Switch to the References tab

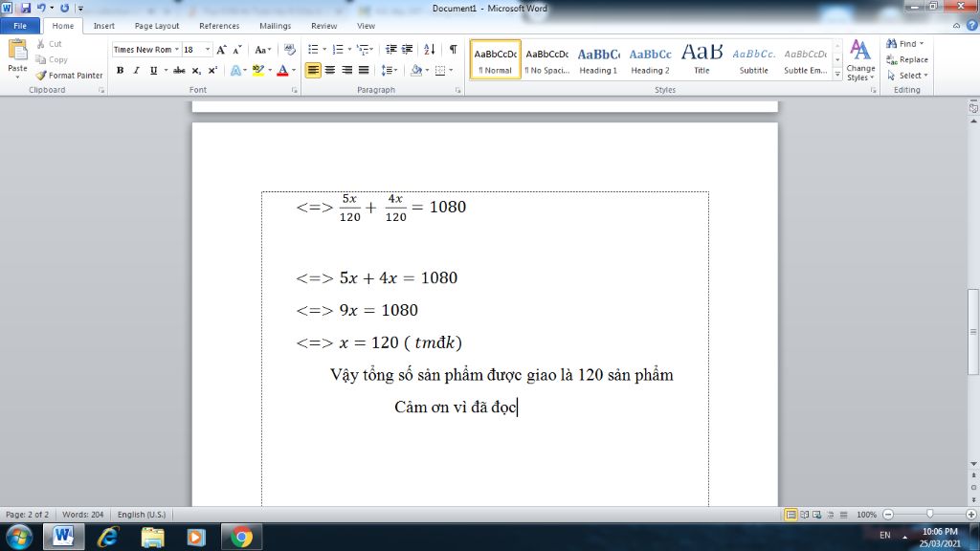[219, 26]
